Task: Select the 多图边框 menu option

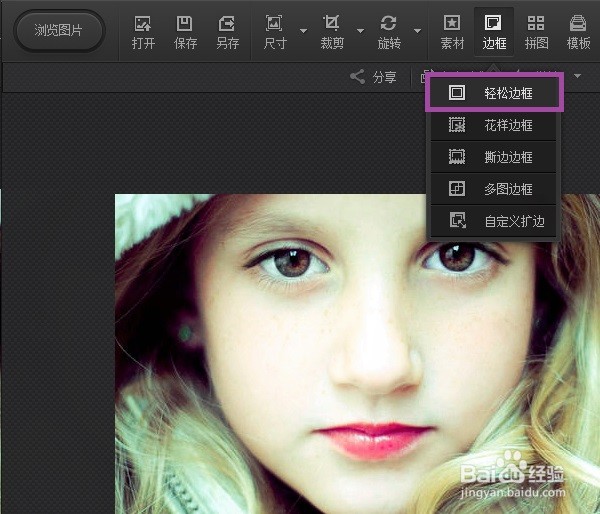Action: (494, 189)
